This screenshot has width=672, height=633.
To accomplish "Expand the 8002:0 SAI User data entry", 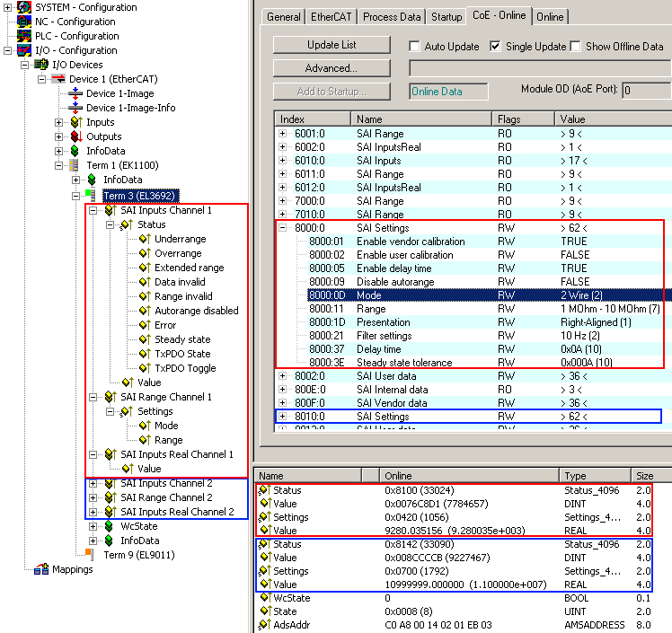I will click(282, 376).
